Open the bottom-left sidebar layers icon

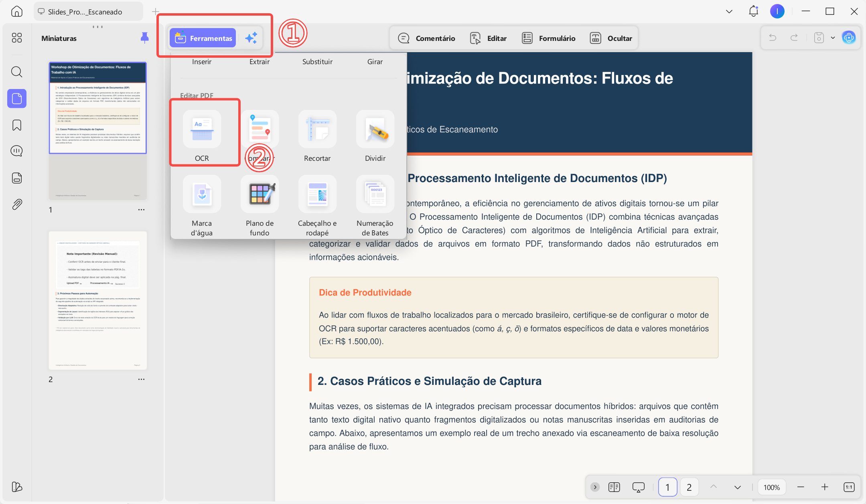pos(17,487)
